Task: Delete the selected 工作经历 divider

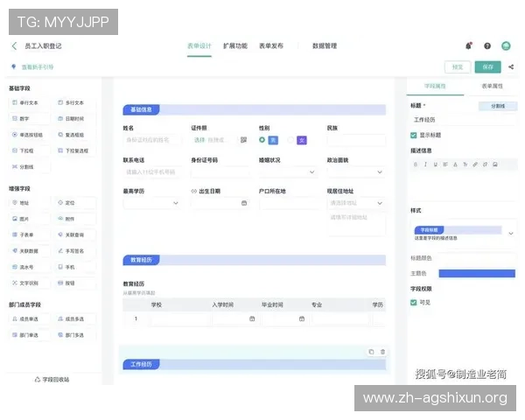Action: tap(382, 352)
